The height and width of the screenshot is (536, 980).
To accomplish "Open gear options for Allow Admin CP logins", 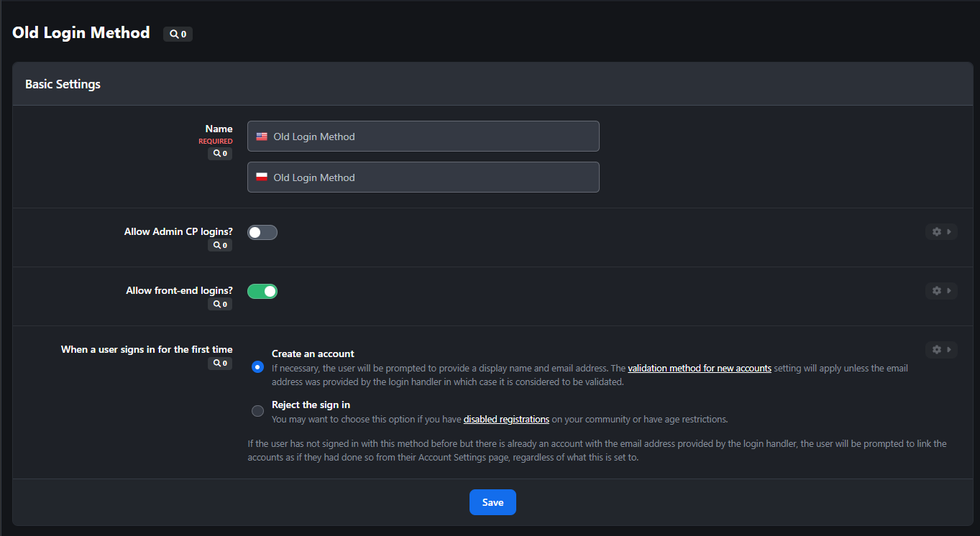I will [941, 232].
